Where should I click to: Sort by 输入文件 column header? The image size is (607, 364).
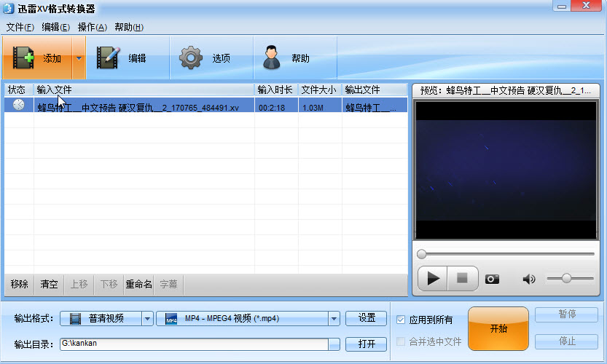(144, 90)
